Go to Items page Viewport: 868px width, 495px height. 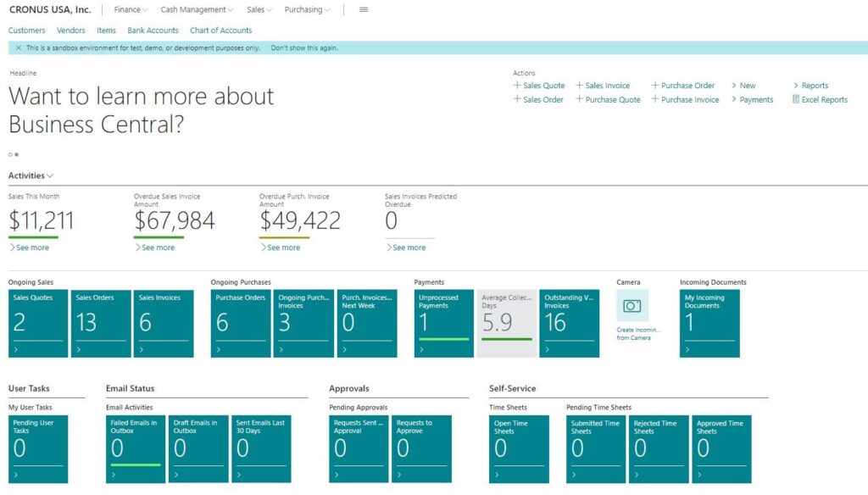tap(106, 31)
